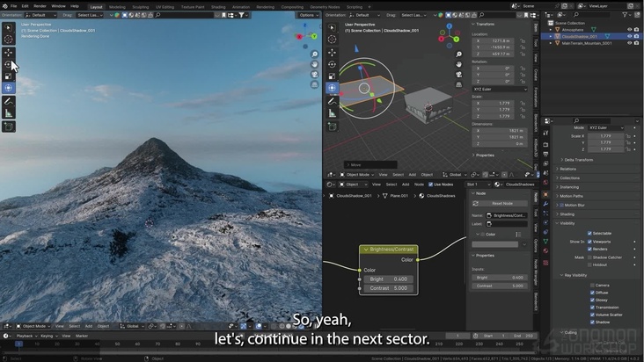The width and height of the screenshot is (644, 362).
Task: Click the Blender logo menu icon
Action: 5,6
